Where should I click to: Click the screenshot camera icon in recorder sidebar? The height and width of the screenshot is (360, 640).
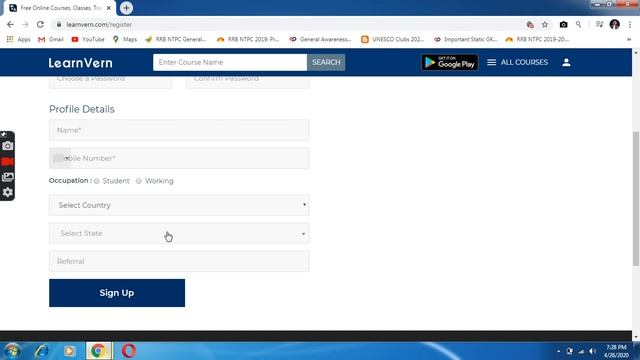pos(7,146)
